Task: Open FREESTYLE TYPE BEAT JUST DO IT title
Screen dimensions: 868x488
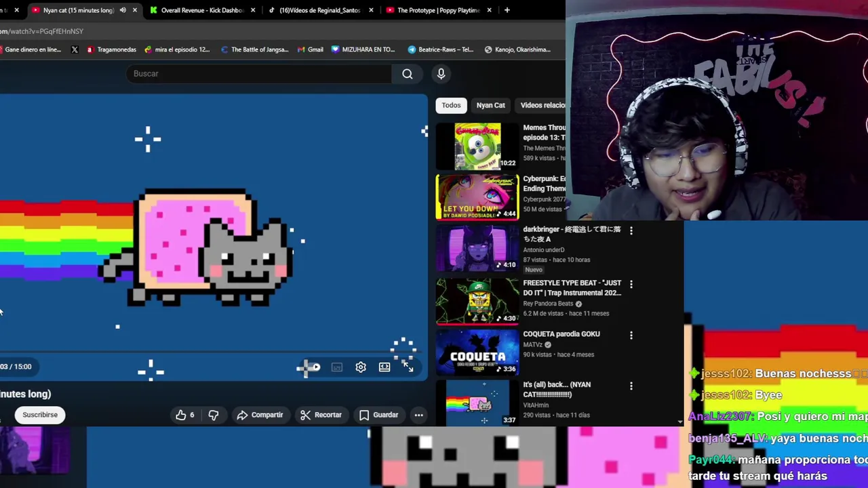Action: (572, 288)
